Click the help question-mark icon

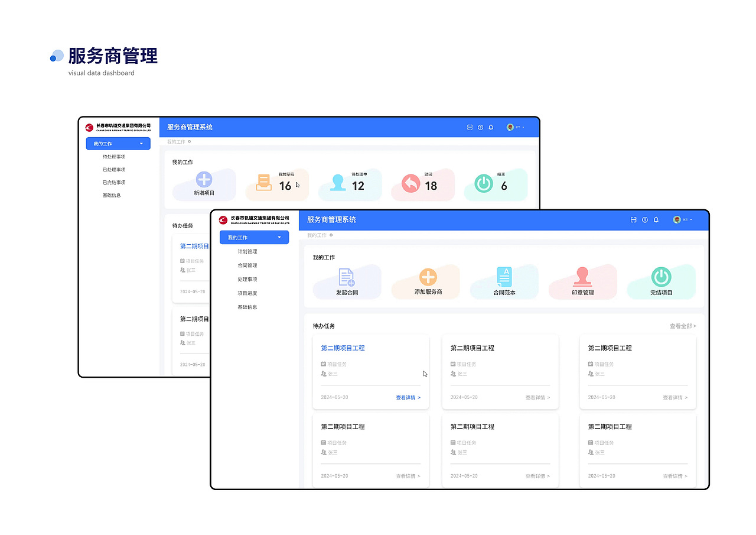point(644,219)
